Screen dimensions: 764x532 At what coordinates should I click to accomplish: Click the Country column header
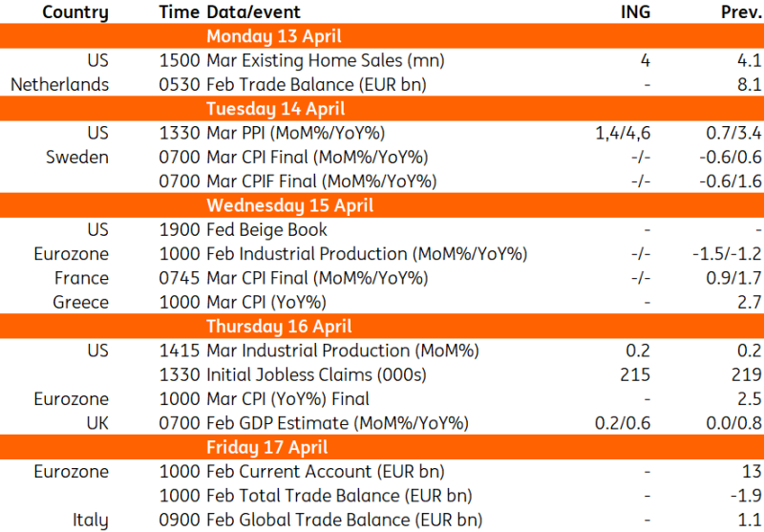[x=75, y=12]
